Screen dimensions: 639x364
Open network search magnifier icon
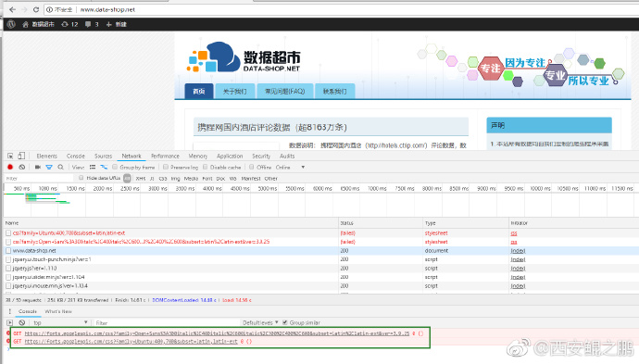tap(61, 167)
